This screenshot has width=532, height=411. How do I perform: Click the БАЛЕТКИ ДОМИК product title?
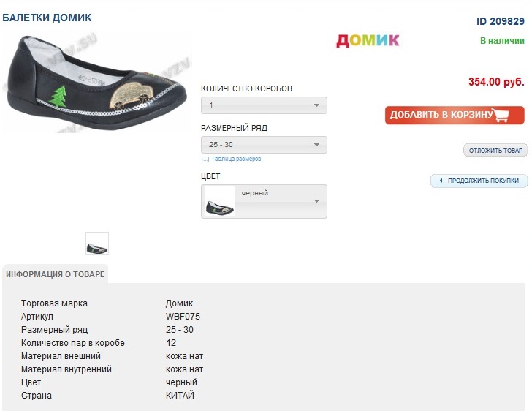pos(47,17)
